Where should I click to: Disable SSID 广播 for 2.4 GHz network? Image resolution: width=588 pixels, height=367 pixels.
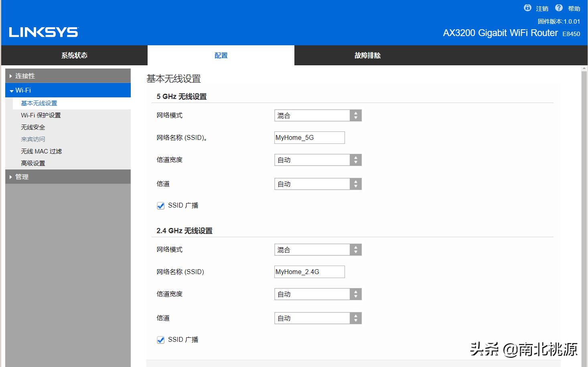click(160, 339)
